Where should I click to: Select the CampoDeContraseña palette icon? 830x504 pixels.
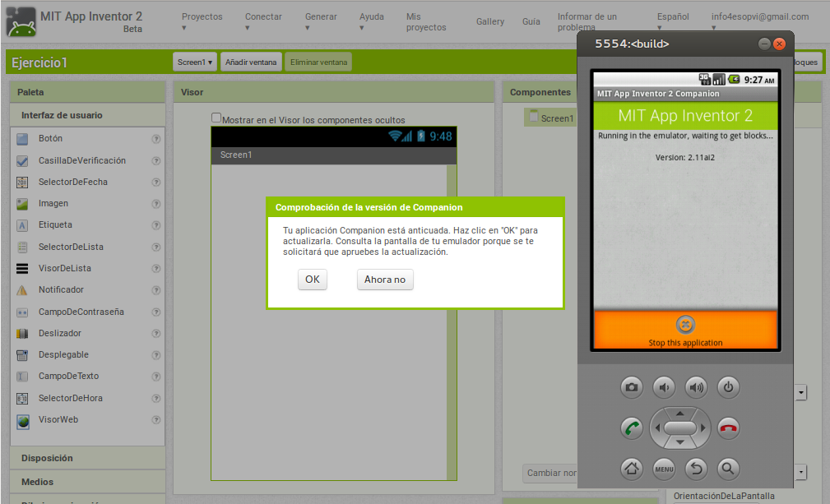pyautogui.click(x=22, y=312)
